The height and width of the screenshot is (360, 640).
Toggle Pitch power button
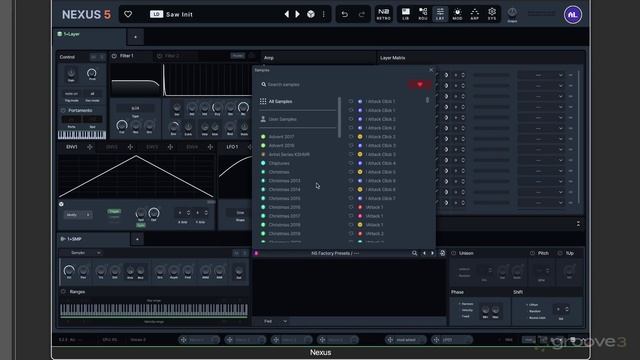[x=532, y=253]
